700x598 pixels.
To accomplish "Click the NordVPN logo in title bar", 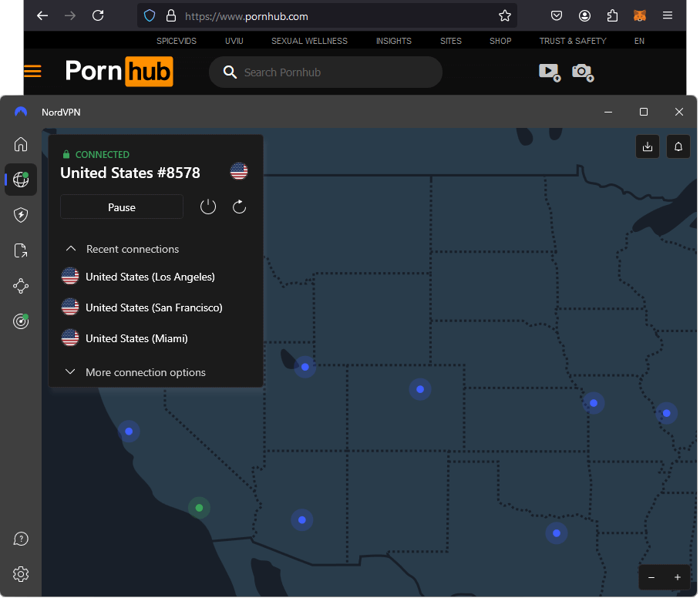I will pos(21,112).
